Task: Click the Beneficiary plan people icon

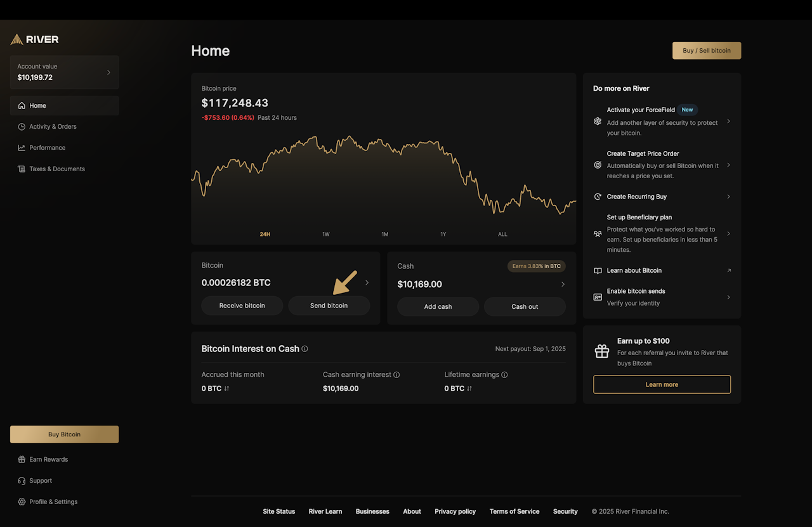Action: coord(598,233)
